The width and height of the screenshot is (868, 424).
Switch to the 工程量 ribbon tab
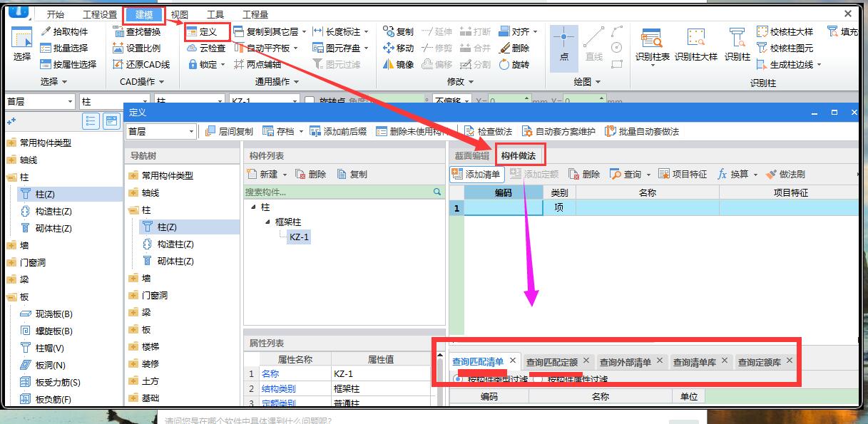click(x=255, y=14)
